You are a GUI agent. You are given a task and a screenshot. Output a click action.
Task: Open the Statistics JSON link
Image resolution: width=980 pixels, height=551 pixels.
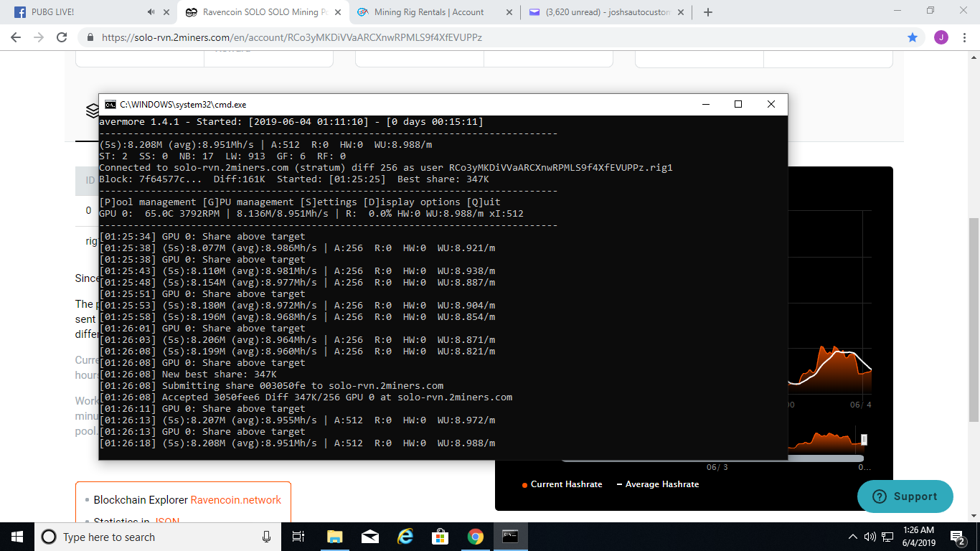point(167,522)
